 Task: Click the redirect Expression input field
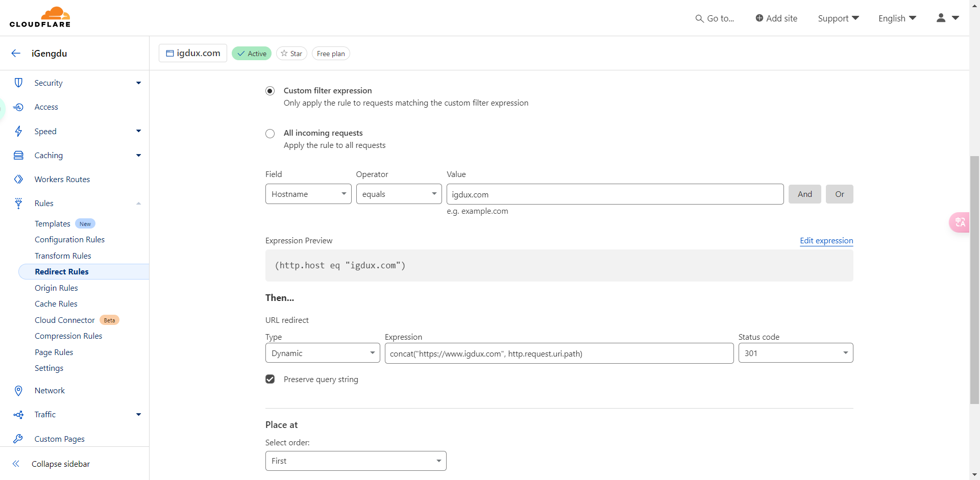pos(559,353)
